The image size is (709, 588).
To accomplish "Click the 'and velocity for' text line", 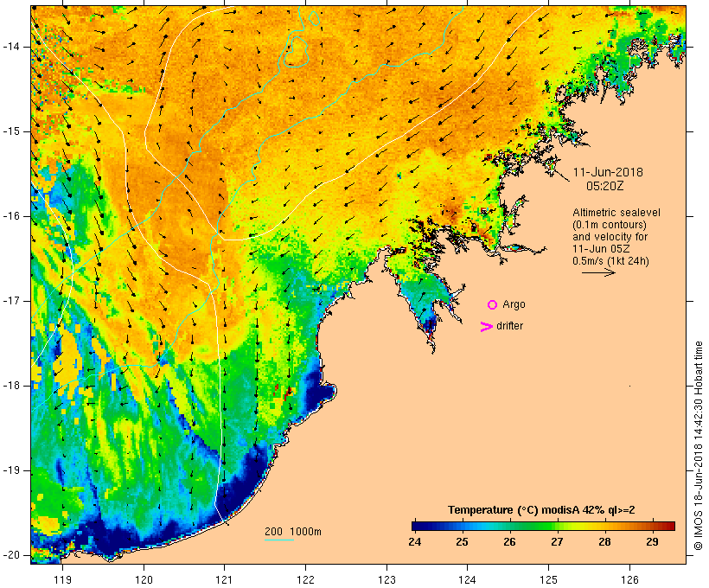I will tap(610, 237).
